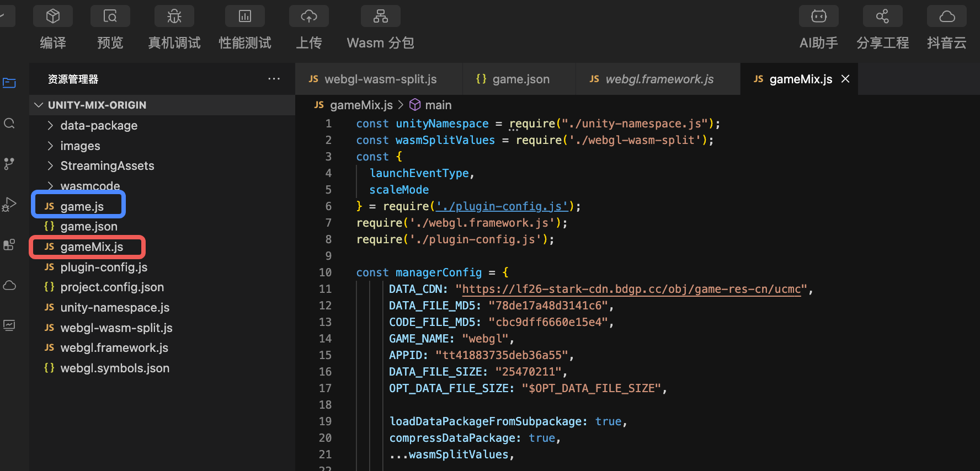Open the explorer more actions (…) menu
The image size is (980, 471).
[274, 79]
